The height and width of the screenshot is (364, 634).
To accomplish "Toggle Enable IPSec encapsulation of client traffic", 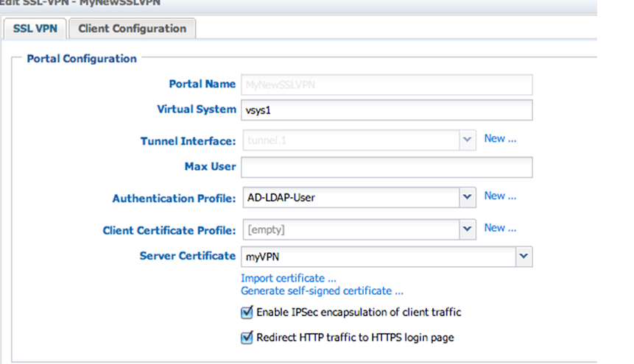I will click(247, 313).
